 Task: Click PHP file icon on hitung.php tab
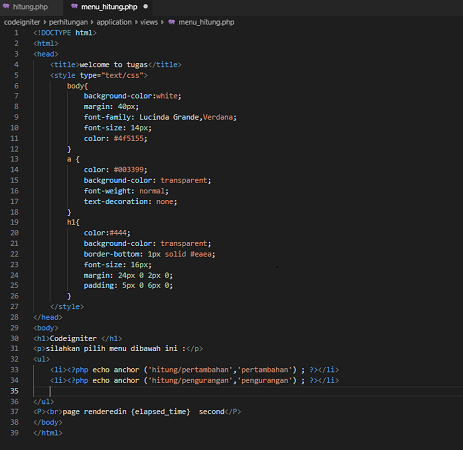tap(6, 6)
